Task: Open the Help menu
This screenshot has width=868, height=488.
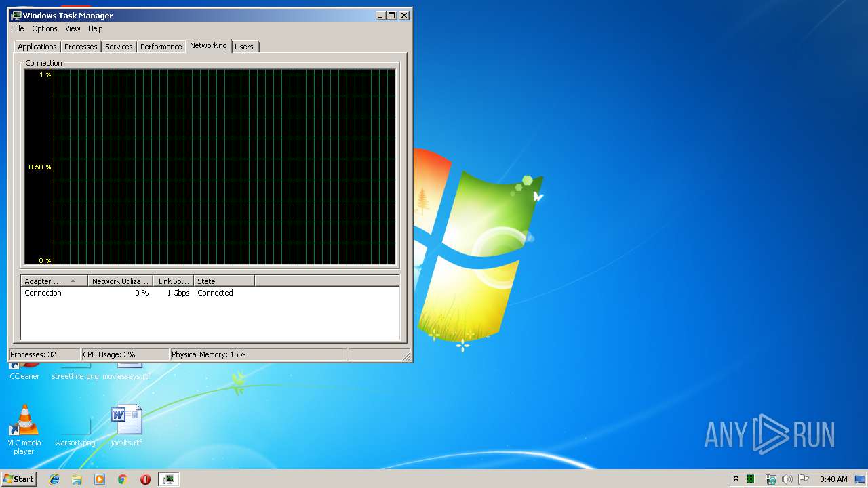Action: point(96,28)
